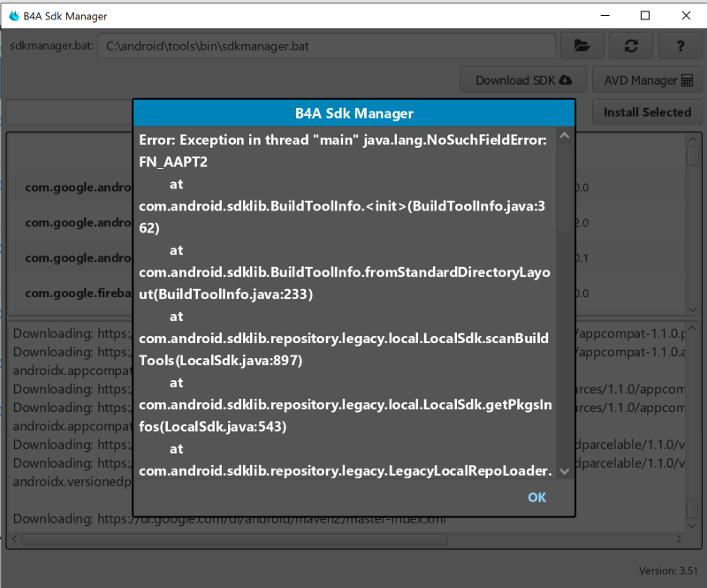
Task: Click down arrow of package list scrollbar
Action: 693,309
